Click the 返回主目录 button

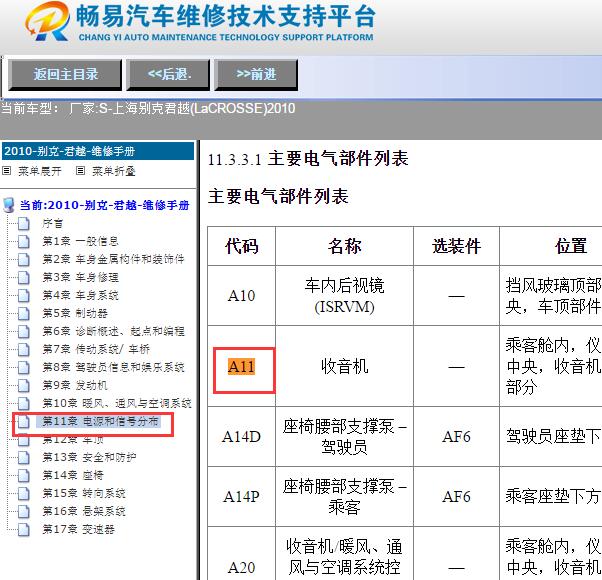pyautogui.click(x=65, y=74)
